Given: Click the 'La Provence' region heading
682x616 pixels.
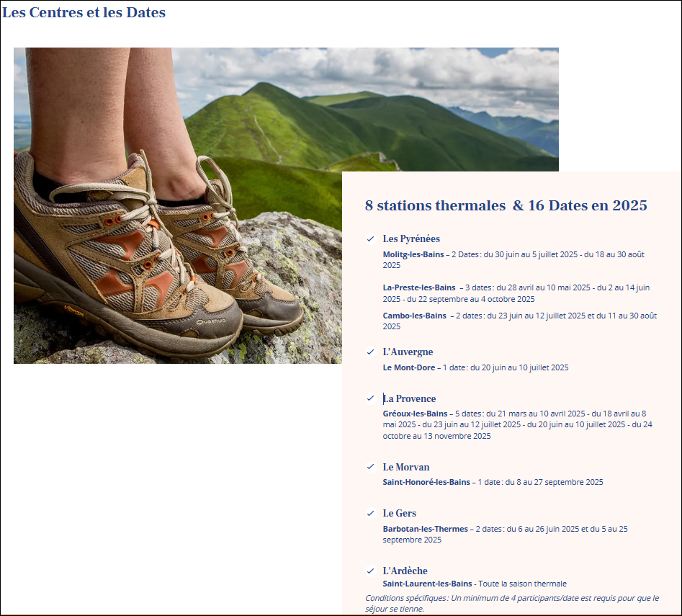Looking at the screenshot, I should 409,398.
